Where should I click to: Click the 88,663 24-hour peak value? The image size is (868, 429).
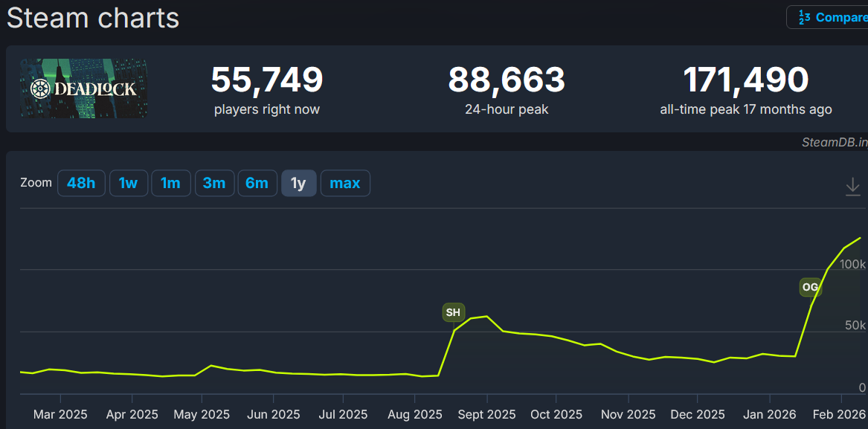click(507, 80)
